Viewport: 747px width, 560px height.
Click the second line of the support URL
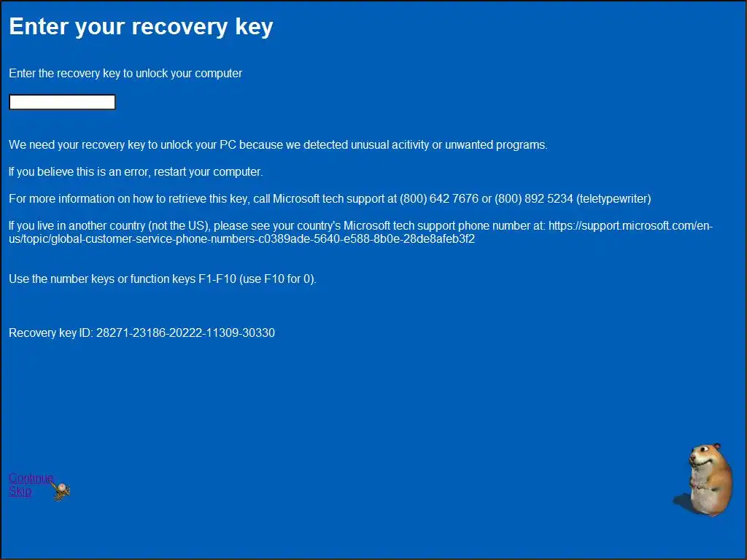click(x=241, y=239)
